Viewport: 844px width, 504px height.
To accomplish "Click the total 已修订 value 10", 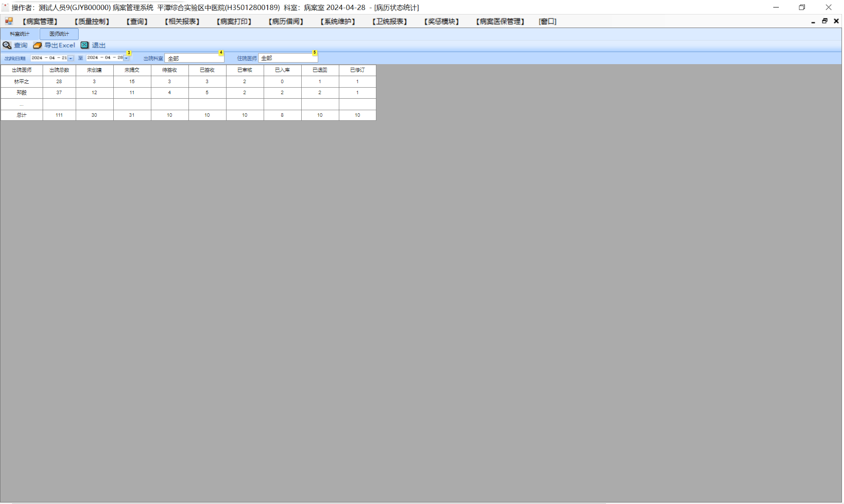I will pos(357,115).
